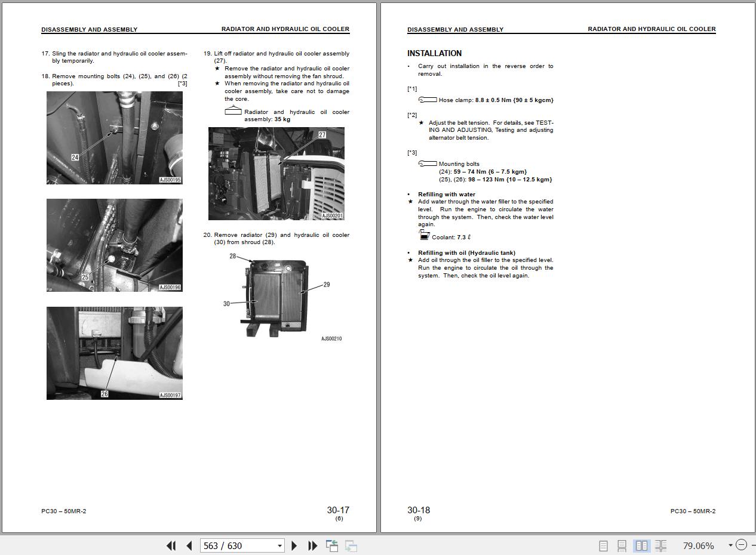Click the INSTALLATION heading

coord(434,53)
